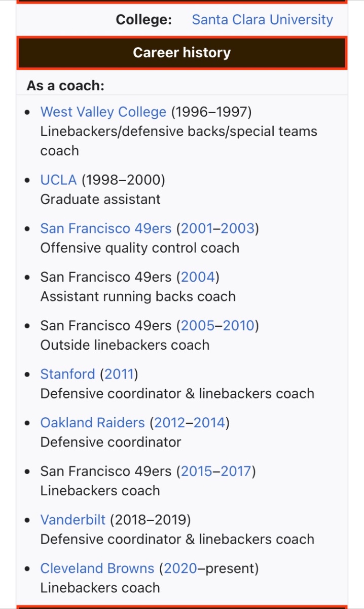Screen dimensions: 364x609
Task: Open the 2017 season link
Action: (236, 471)
